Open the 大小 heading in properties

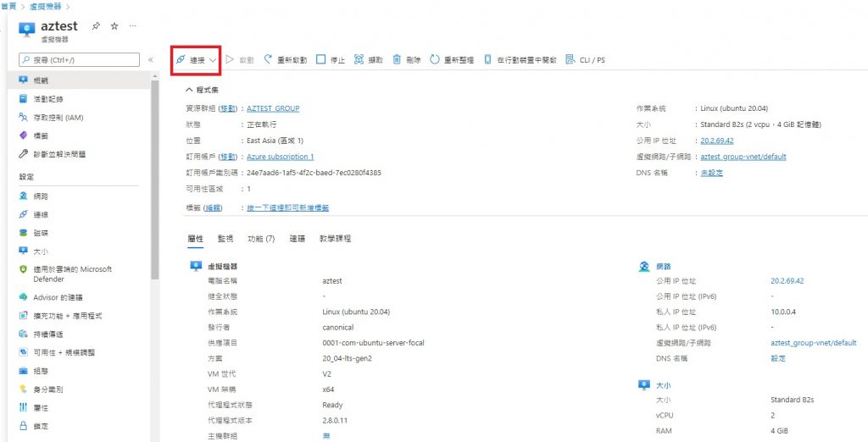663,385
